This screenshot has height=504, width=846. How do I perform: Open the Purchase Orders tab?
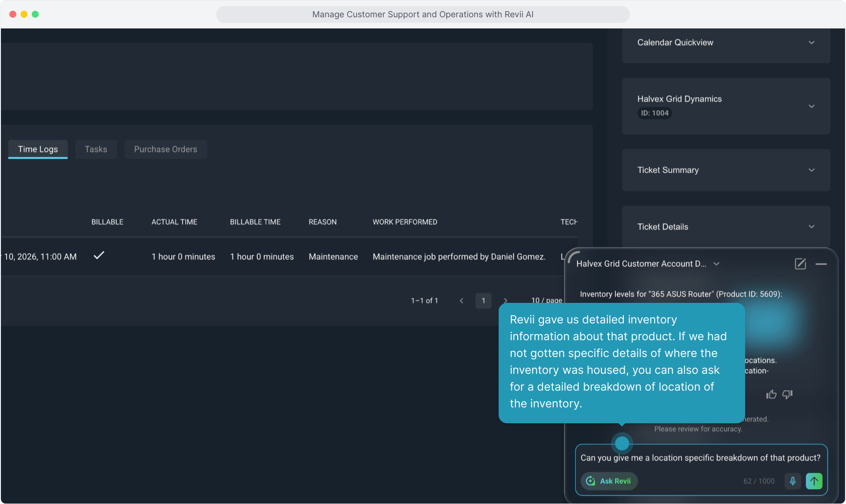pos(165,149)
